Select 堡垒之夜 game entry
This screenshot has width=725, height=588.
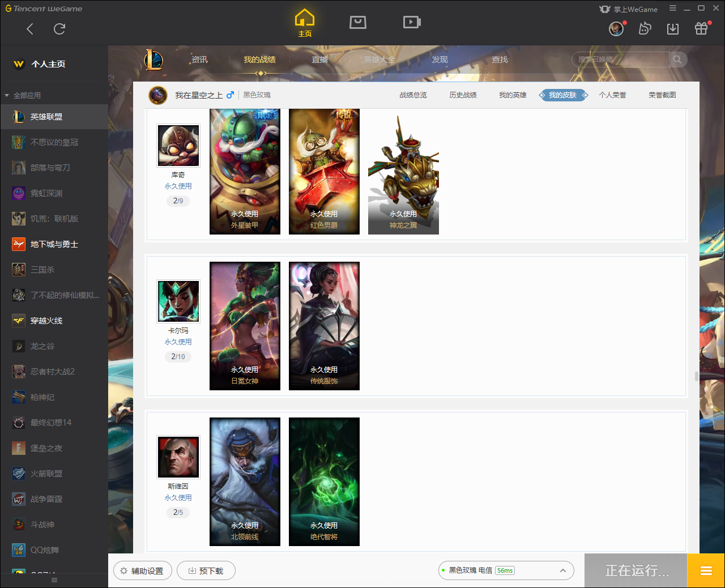pyautogui.click(x=54, y=448)
